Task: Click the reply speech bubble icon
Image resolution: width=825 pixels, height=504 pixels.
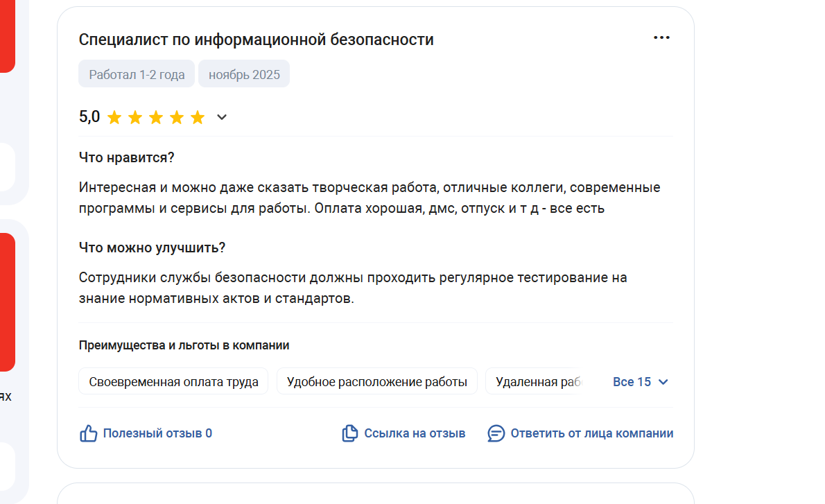Action: tap(496, 434)
